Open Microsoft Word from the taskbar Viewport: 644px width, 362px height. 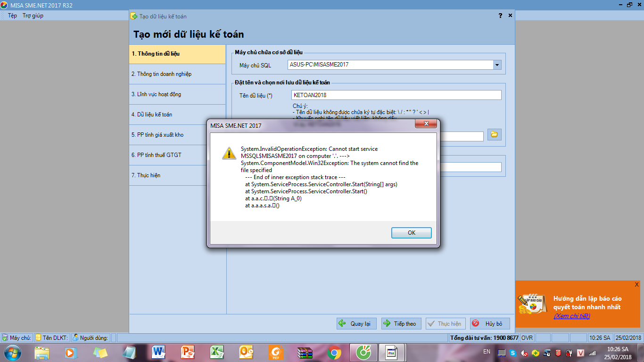click(x=158, y=352)
